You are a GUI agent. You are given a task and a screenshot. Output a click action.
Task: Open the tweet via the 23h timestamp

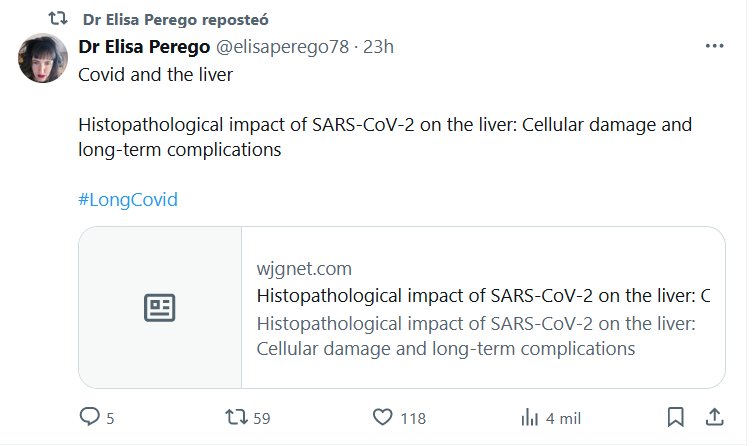[379, 47]
